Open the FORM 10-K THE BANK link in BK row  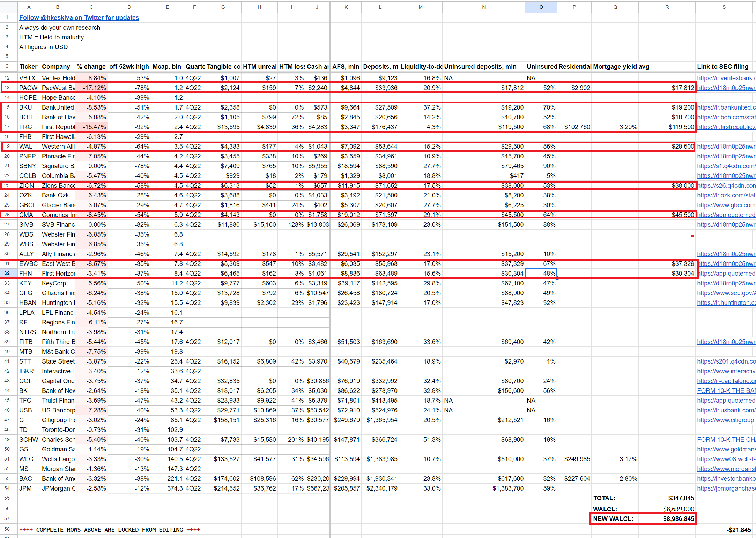(726, 391)
